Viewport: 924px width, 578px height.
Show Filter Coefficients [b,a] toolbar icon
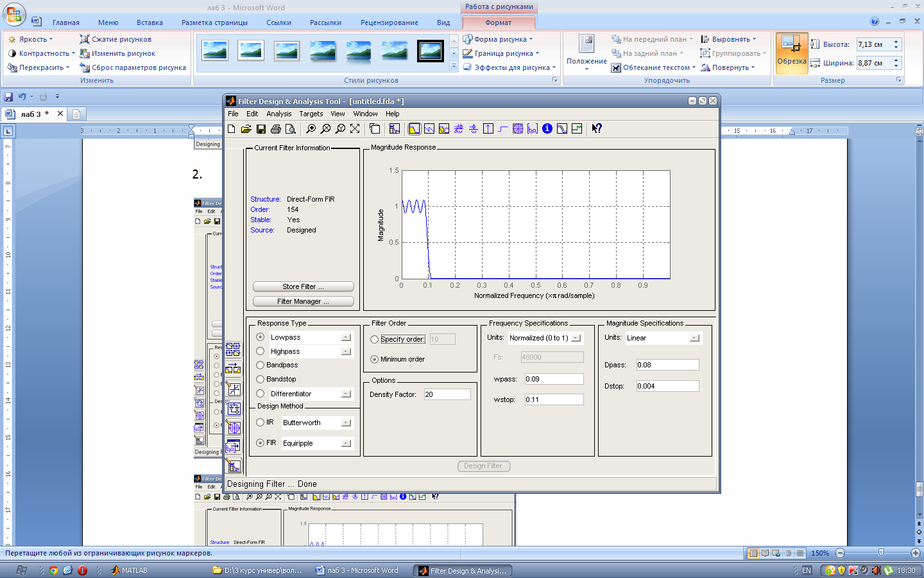533,129
